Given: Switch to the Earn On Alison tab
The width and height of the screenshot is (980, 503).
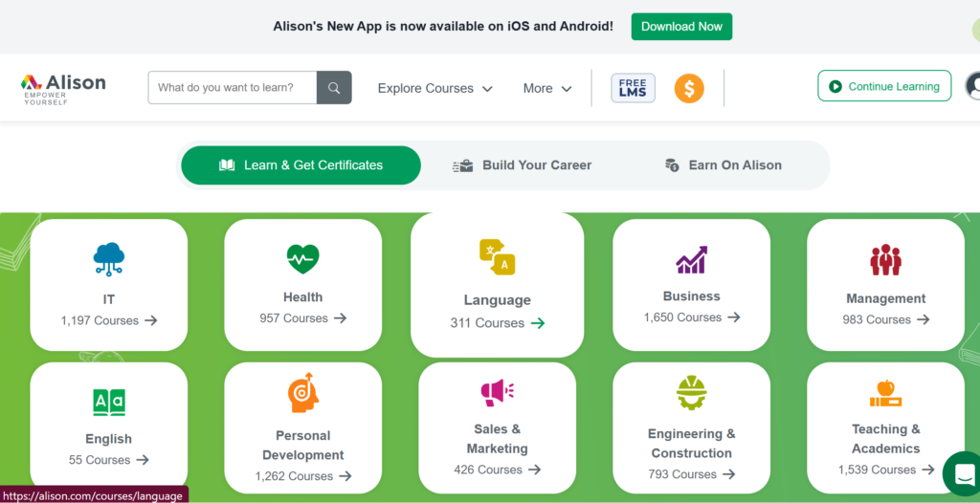Looking at the screenshot, I should (724, 165).
